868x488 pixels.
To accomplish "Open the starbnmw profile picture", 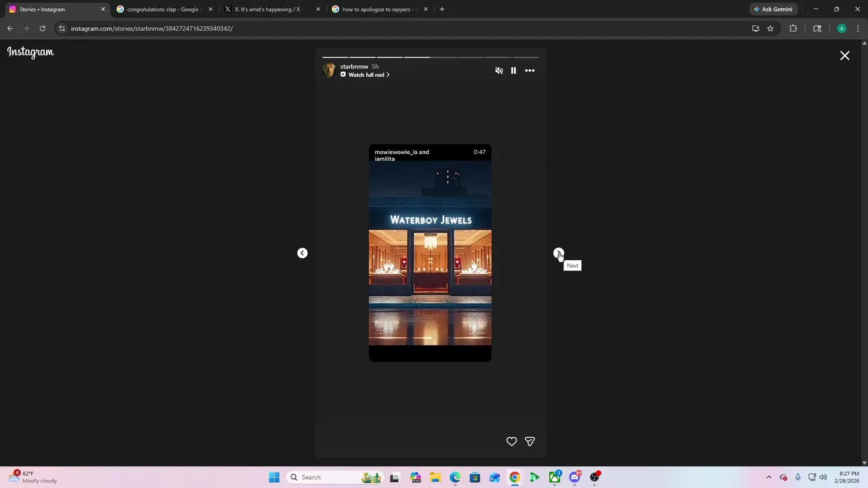I will point(329,70).
